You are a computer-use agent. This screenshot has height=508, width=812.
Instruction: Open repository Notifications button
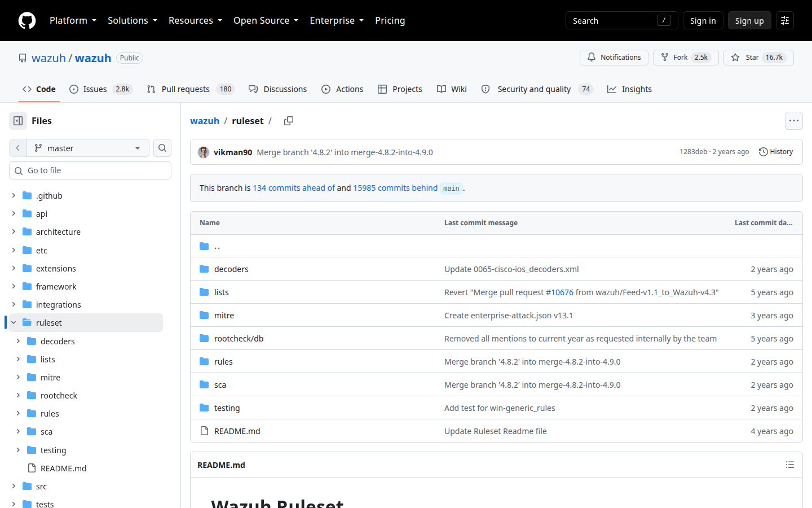pos(614,58)
